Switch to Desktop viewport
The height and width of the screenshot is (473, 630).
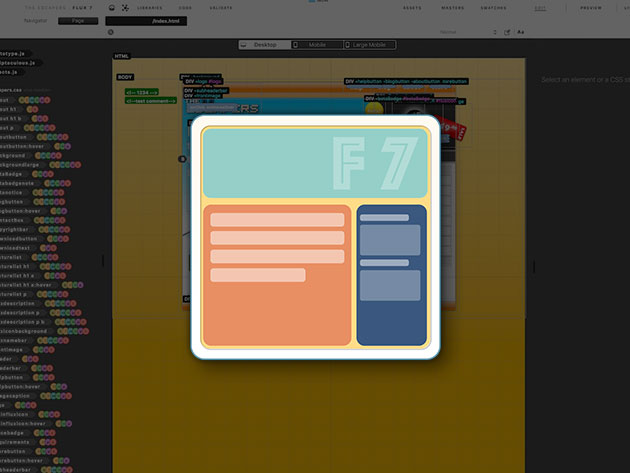coord(264,45)
